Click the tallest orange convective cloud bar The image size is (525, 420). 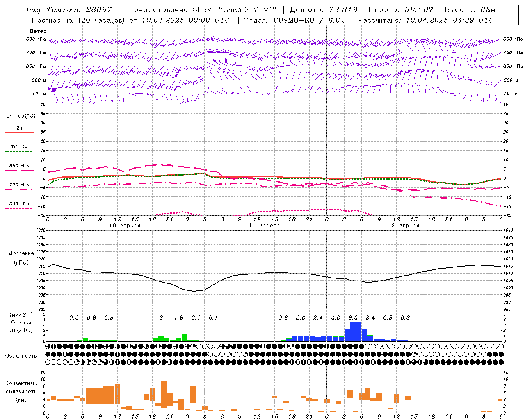click(164, 394)
